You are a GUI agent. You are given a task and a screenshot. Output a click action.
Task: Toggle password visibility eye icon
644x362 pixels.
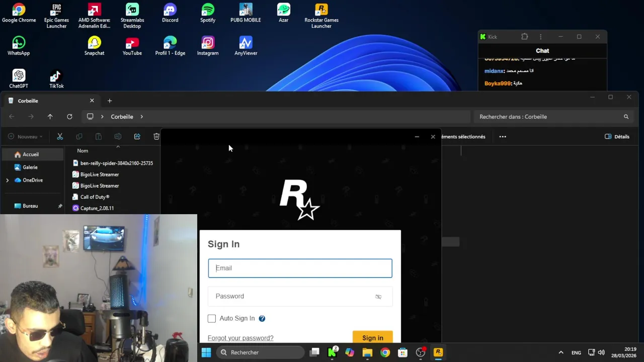click(378, 297)
